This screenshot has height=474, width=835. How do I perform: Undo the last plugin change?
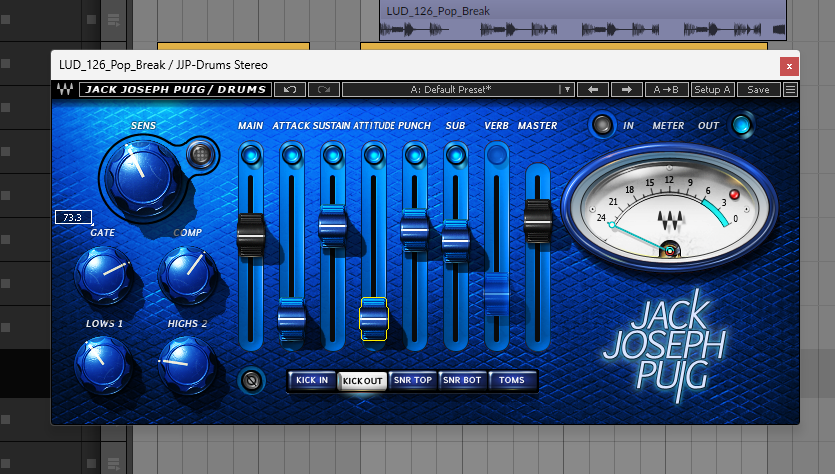290,89
